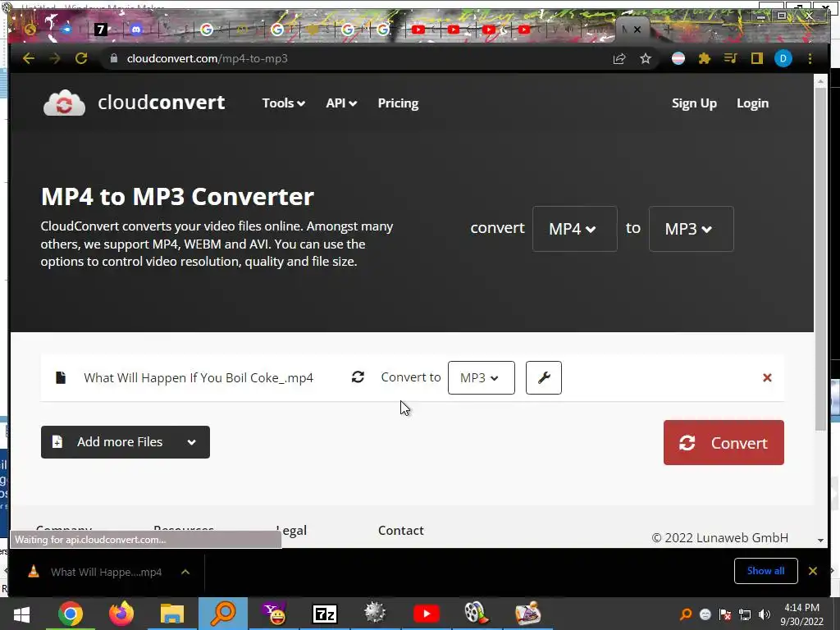Open the Pricing page
This screenshot has height=630, width=840.
398,103
